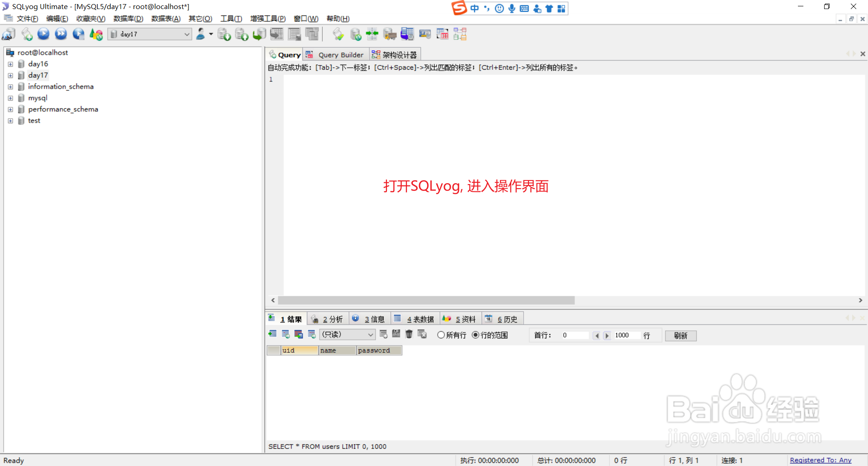
Task: Click the query editor horizontal scrollbar
Action: tap(426, 300)
